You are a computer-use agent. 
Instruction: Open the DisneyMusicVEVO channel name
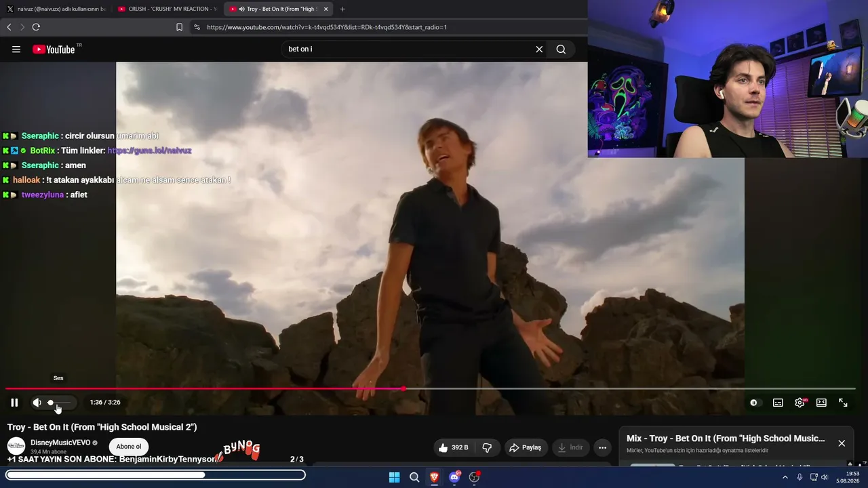pos(60,443)
